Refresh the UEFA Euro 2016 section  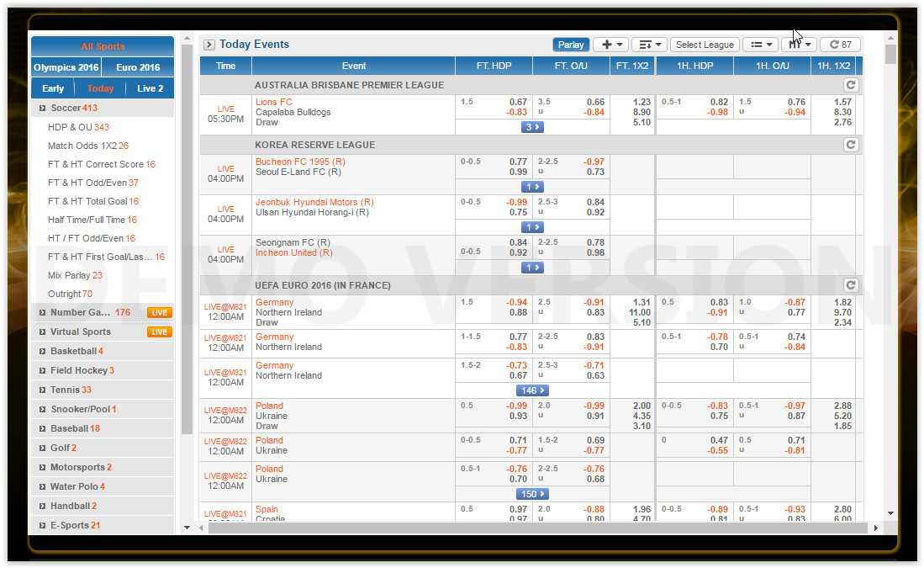(850, 285)
